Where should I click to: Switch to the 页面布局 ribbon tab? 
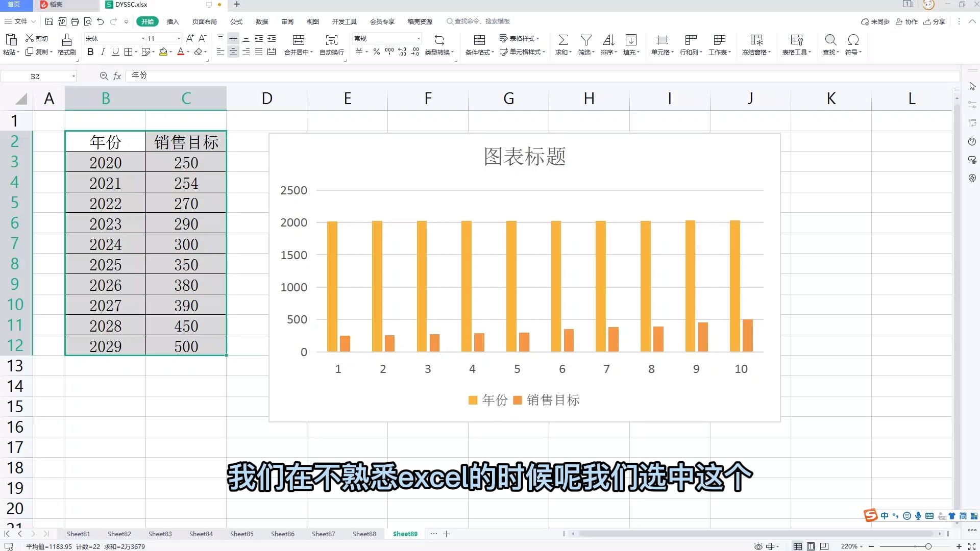[205, 21]
